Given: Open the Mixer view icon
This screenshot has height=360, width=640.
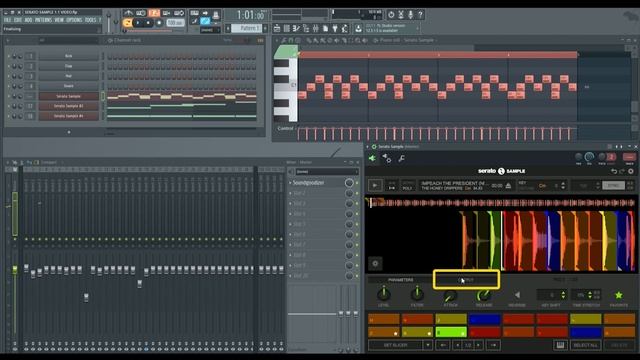Looking at the screenshot, I should 316,29.
